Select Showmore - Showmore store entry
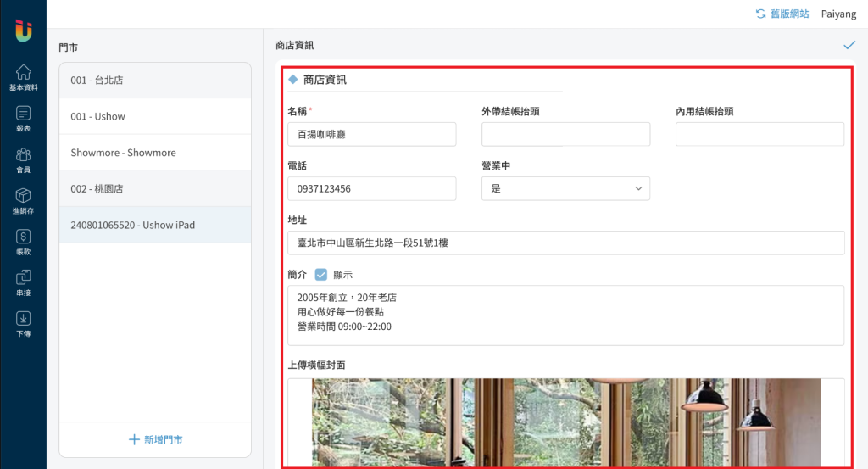Viewport: 868px width, 469px height. 155,153
